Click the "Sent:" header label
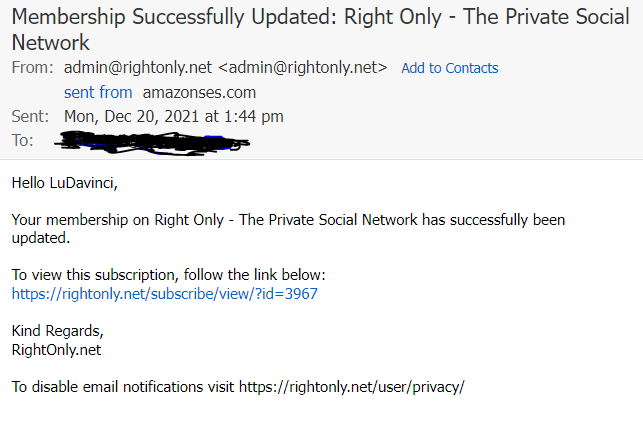 (29, 116)
